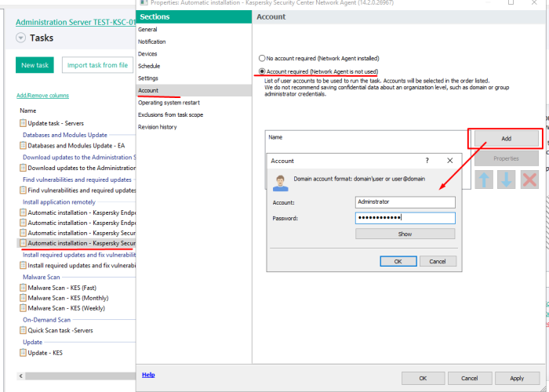Open the Notification section
The image size is (549, 392).
[151, 42]
